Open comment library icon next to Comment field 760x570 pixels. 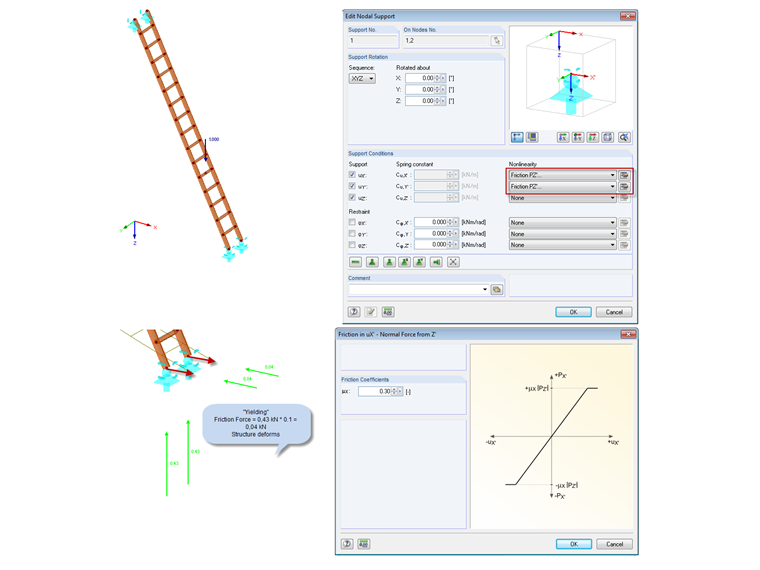pyautogui.click(x=497, y=289)
